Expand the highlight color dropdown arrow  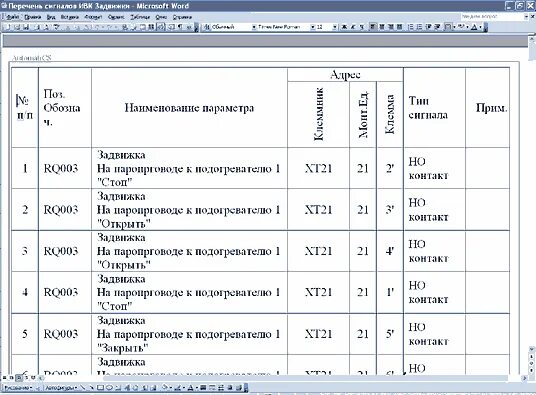click(467, 27)
